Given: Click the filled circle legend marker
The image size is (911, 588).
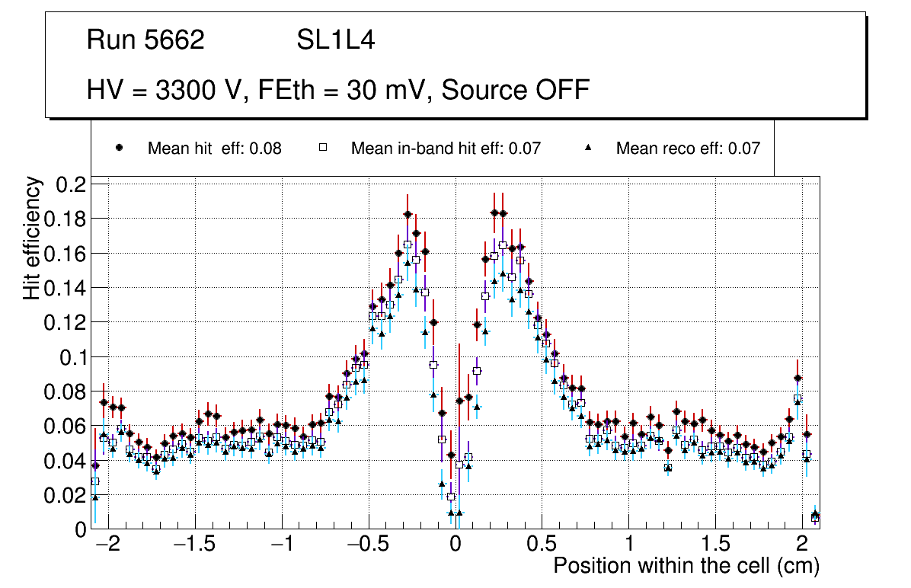Looking at the screenshot, I should click(x=119, y=149).
